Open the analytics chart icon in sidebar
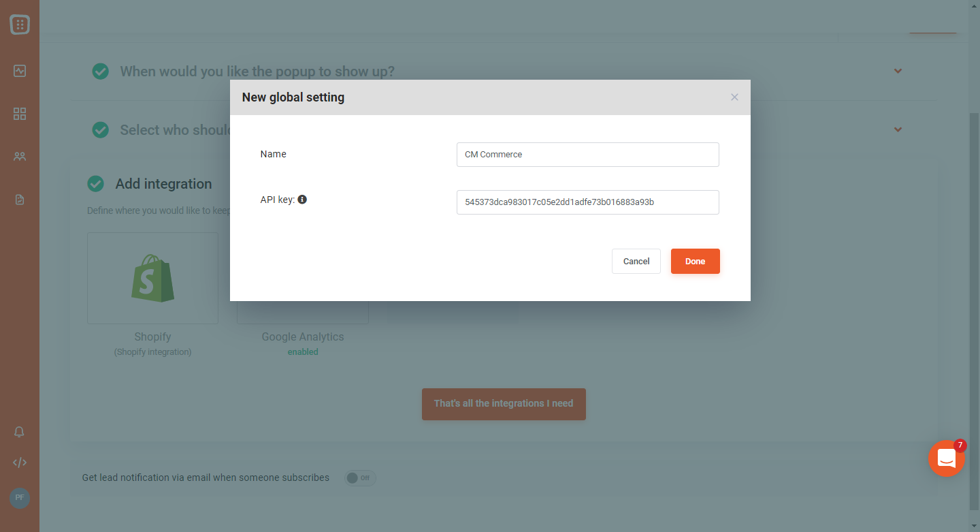The width and height of the screenshot is (980, 532). [20, 71]
